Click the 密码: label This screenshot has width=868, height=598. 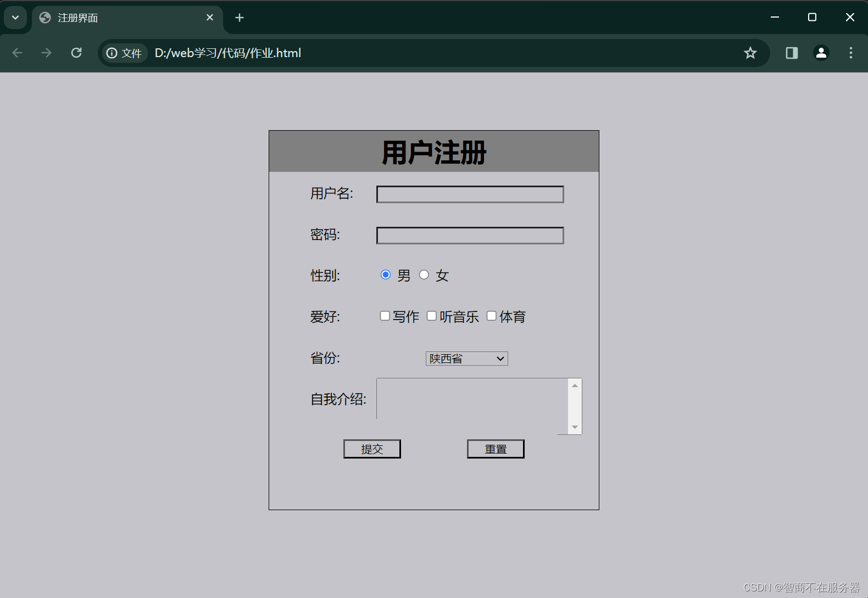325,234
